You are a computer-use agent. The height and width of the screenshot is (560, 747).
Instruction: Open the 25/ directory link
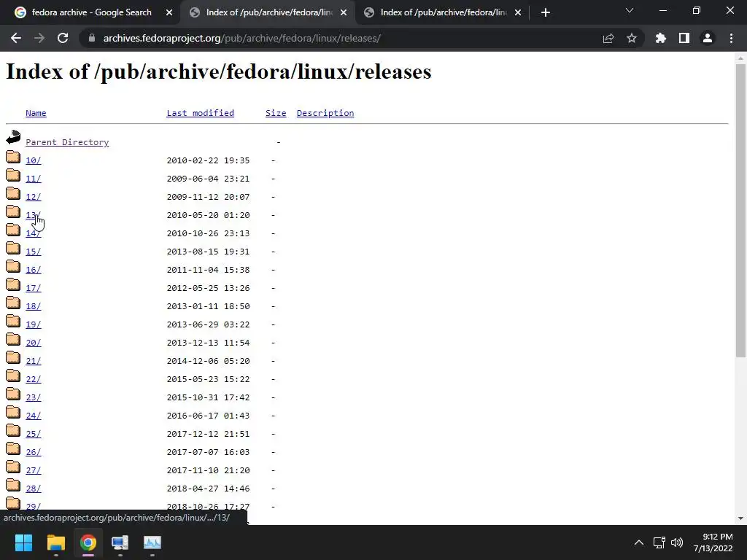point(34,434)
